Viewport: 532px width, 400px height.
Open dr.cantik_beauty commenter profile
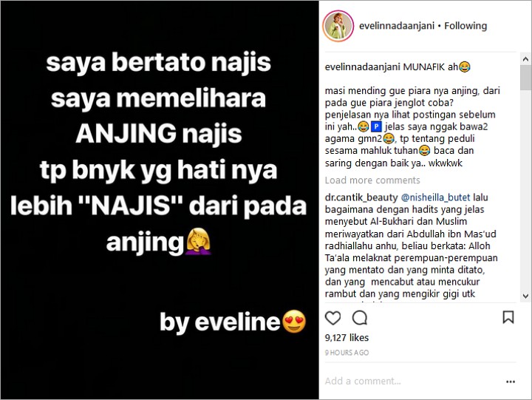coord(361,197)
